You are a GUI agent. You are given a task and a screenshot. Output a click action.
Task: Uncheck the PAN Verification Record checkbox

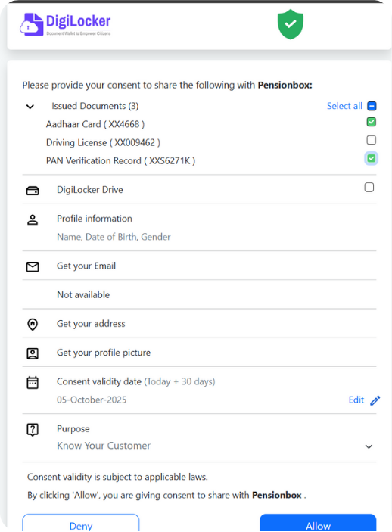pyautogui.click(x=372, y=158)
